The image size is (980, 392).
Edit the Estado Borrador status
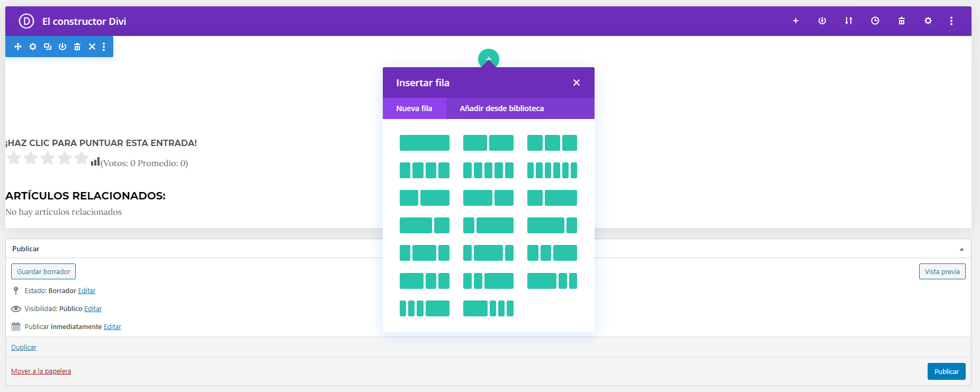(x=87, y=291)
